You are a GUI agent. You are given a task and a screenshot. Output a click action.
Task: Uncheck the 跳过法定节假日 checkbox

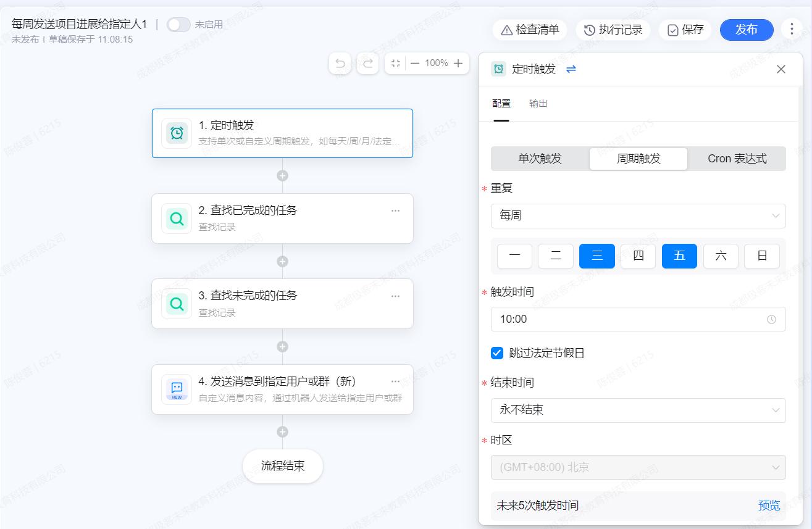click(x=497, y=353)
